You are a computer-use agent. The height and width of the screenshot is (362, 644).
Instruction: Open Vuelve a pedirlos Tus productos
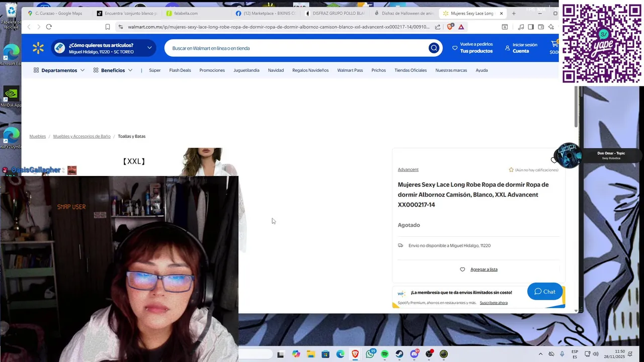click(472, 48)
